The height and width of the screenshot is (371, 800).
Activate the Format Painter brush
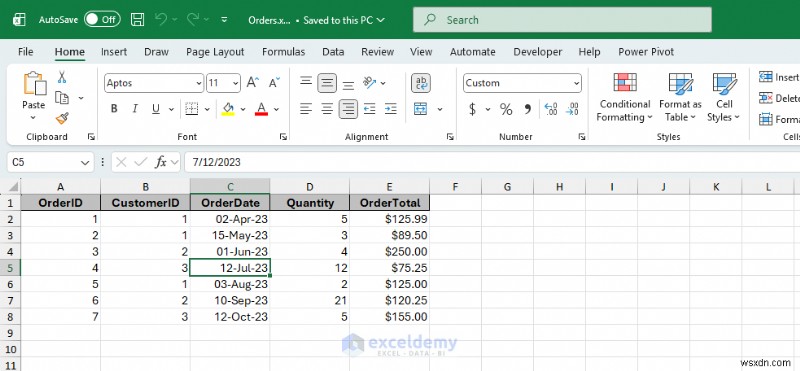coord(62,118)
